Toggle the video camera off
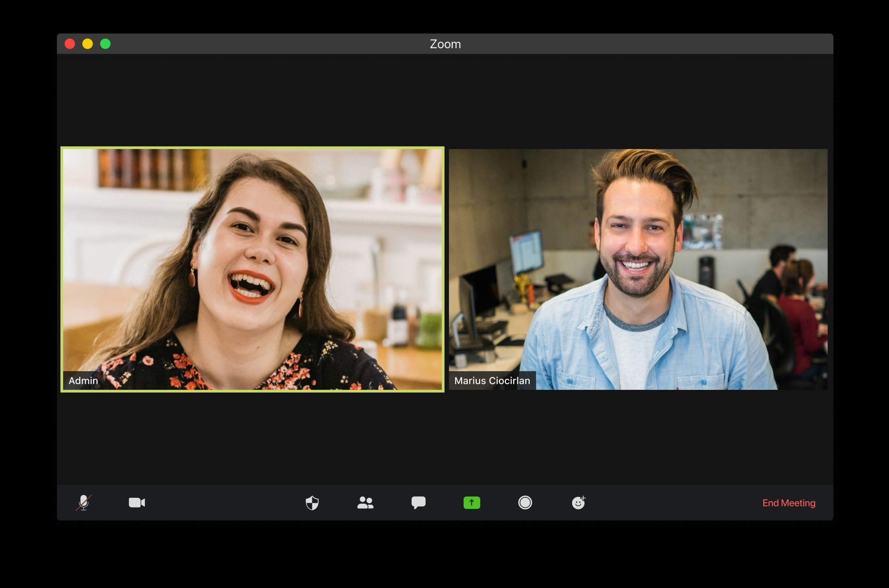 pyautogui.click(x=137, y=503)
